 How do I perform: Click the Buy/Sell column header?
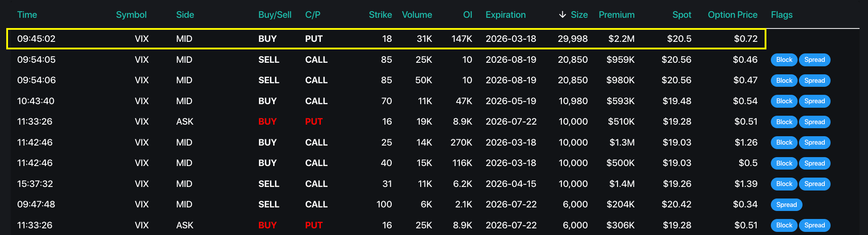(275, 15)
